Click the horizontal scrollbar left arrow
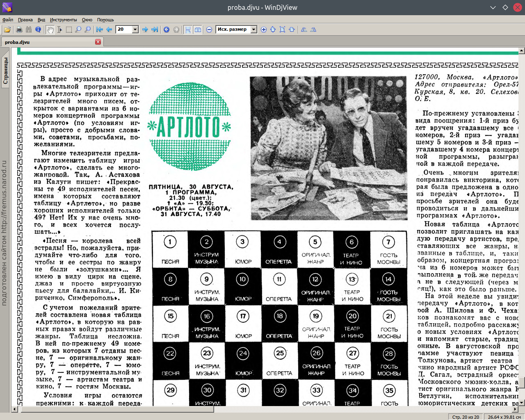525x420 pixels. click(x=15, y=409)
